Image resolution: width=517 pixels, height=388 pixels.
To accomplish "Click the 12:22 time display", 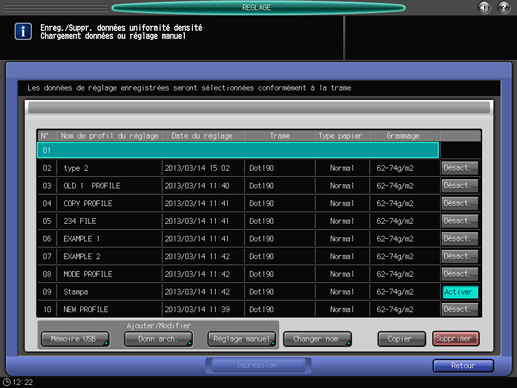I will [23, 382].
